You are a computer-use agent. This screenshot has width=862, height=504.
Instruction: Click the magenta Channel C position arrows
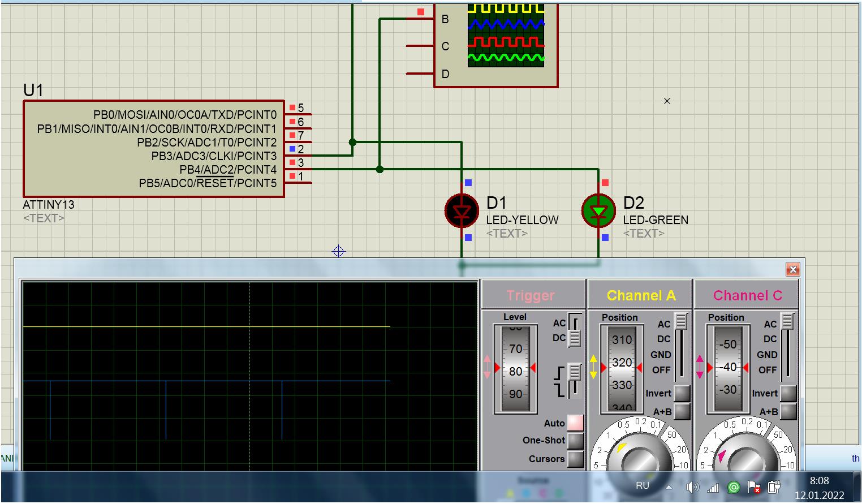[700, 367]
